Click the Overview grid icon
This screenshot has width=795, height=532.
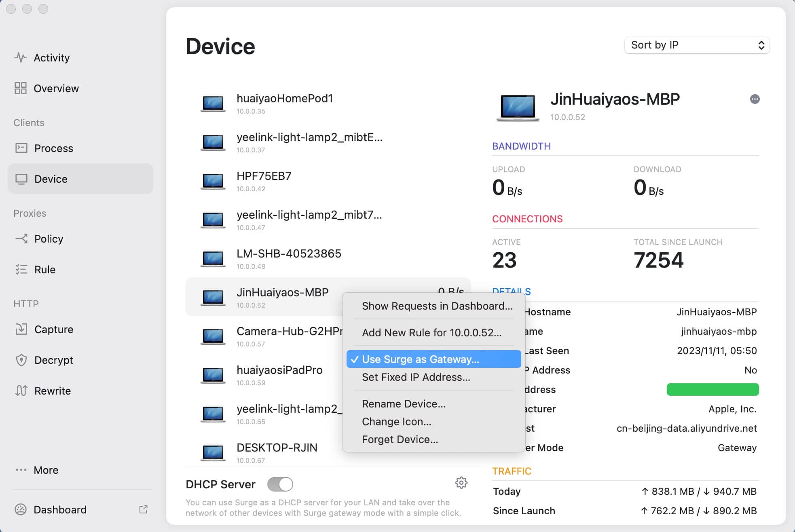pos(20,88)
